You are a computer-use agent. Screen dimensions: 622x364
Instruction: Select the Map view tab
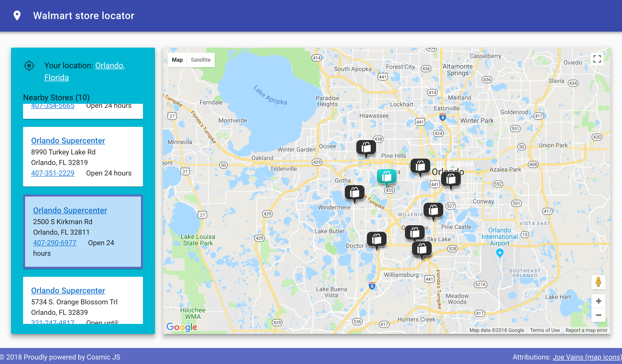(x=177, y=60)
